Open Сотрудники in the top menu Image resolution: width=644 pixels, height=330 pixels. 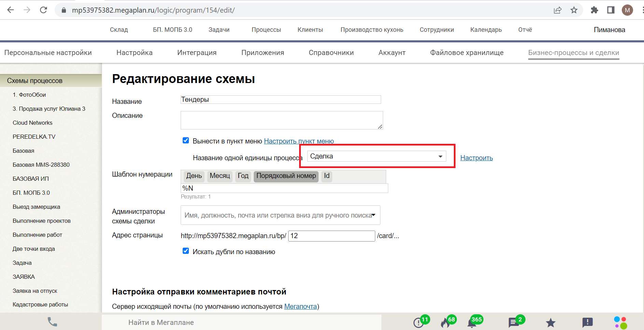click(x=437, y=30)
